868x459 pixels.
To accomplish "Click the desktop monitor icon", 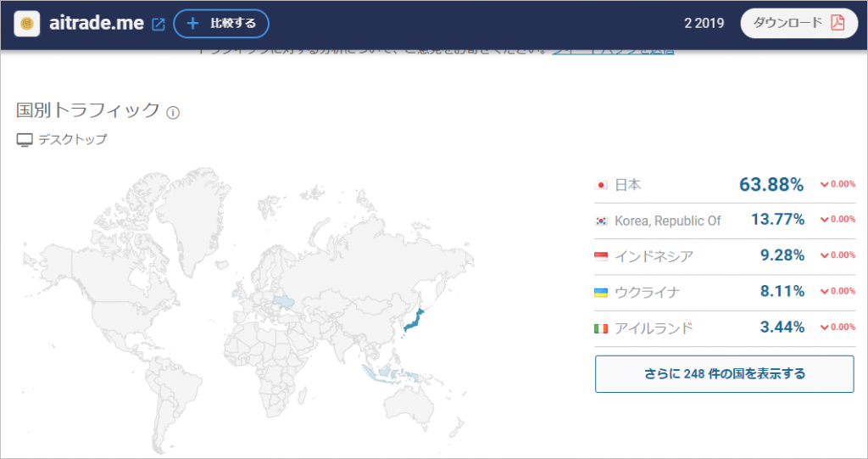I will coord(25,140).
